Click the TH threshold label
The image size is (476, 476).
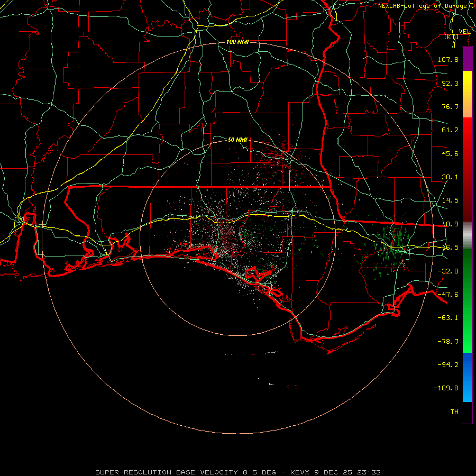[454, 412]
